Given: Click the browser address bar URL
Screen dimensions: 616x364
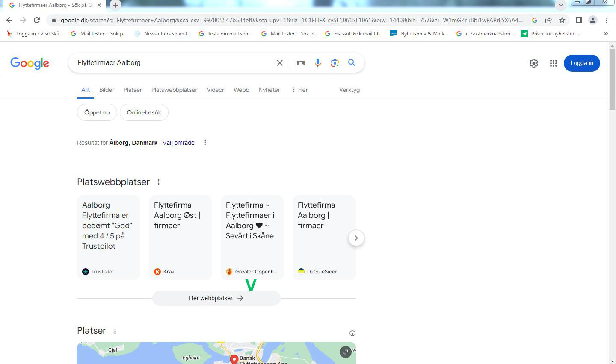Looking at the screenshot, I should pos(291,20).
